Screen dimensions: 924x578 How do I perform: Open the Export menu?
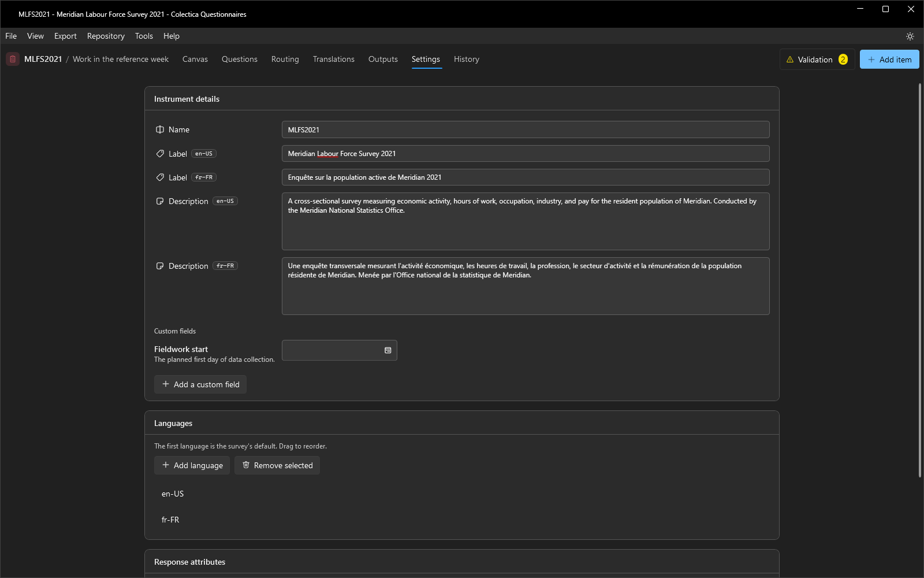[x=65, y=36]
